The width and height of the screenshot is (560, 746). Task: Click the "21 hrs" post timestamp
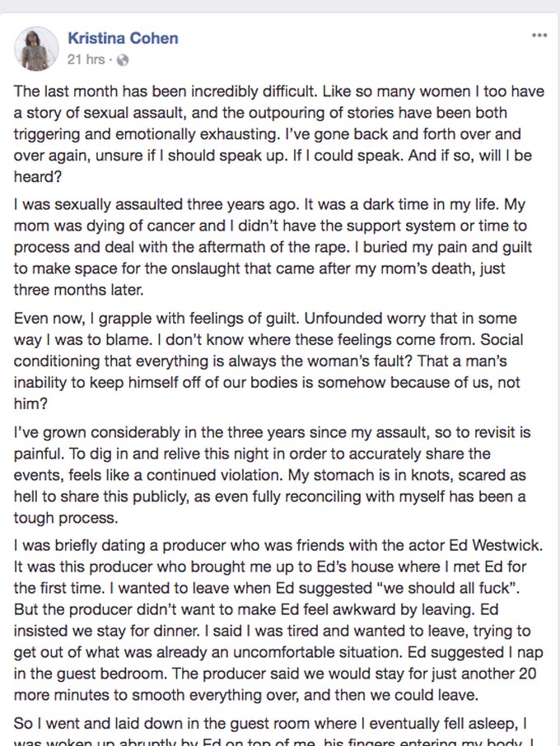point(85,60)
